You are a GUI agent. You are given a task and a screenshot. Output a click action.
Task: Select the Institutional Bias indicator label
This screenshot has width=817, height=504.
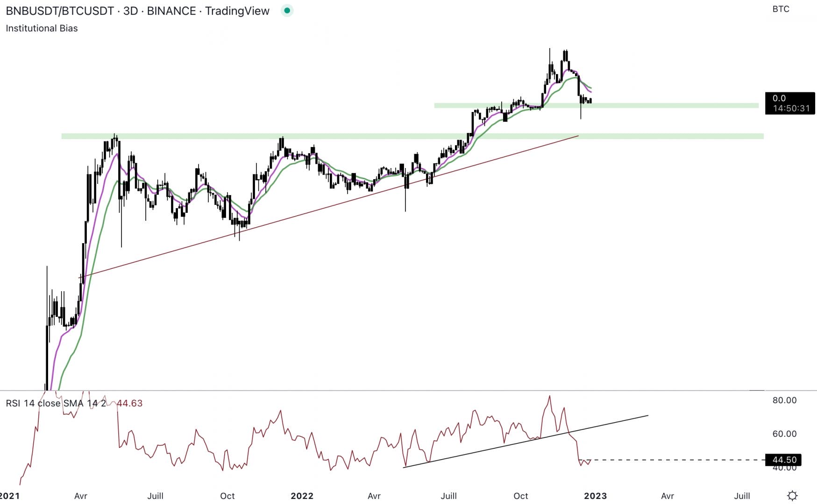point(42,28)
